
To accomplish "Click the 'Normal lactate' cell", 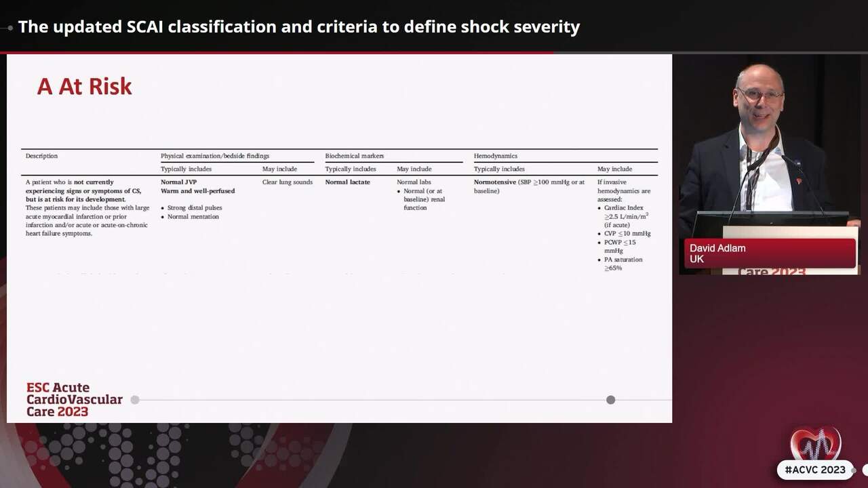I will (x=348, y=182).
